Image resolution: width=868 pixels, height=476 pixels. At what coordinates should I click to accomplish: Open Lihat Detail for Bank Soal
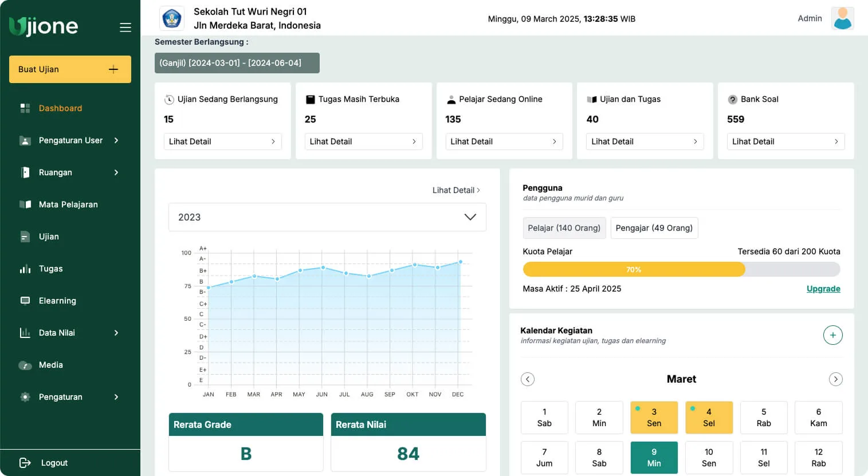click(x=785, y=141)
